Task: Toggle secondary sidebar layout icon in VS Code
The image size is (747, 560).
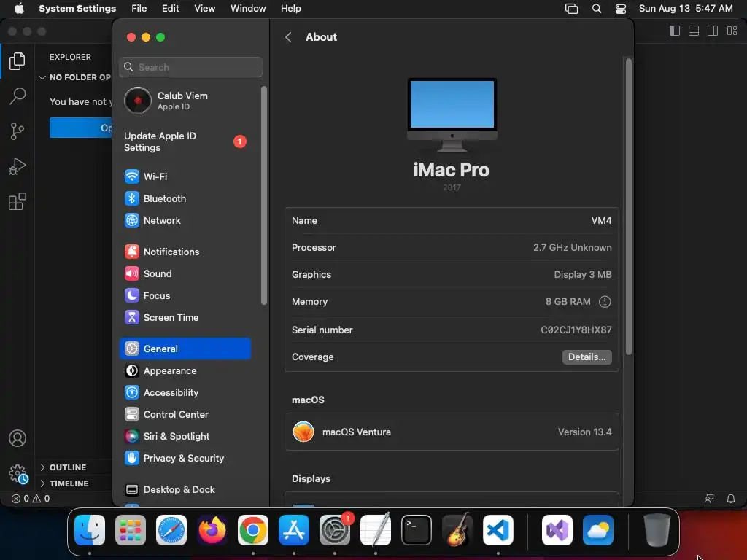Action: click(713, 31)
